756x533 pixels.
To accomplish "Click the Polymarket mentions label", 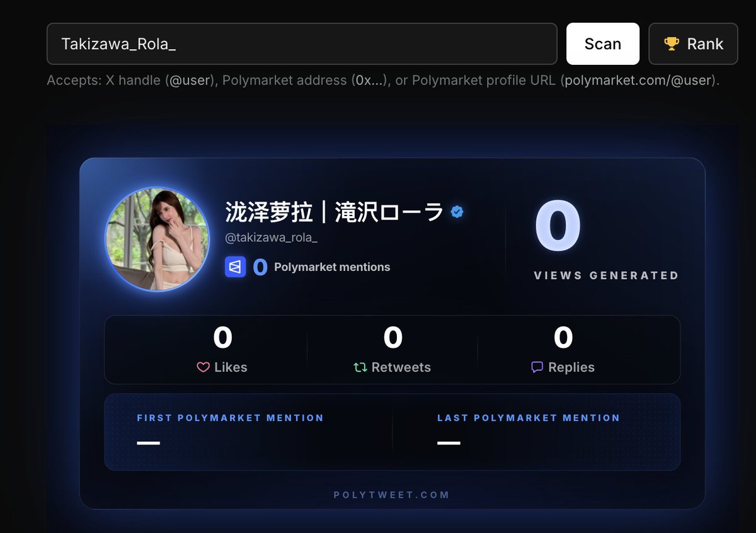I will (332, 267).
